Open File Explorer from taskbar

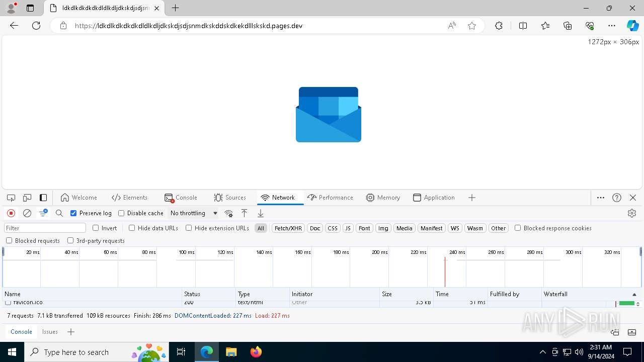[x=231, y=352]
